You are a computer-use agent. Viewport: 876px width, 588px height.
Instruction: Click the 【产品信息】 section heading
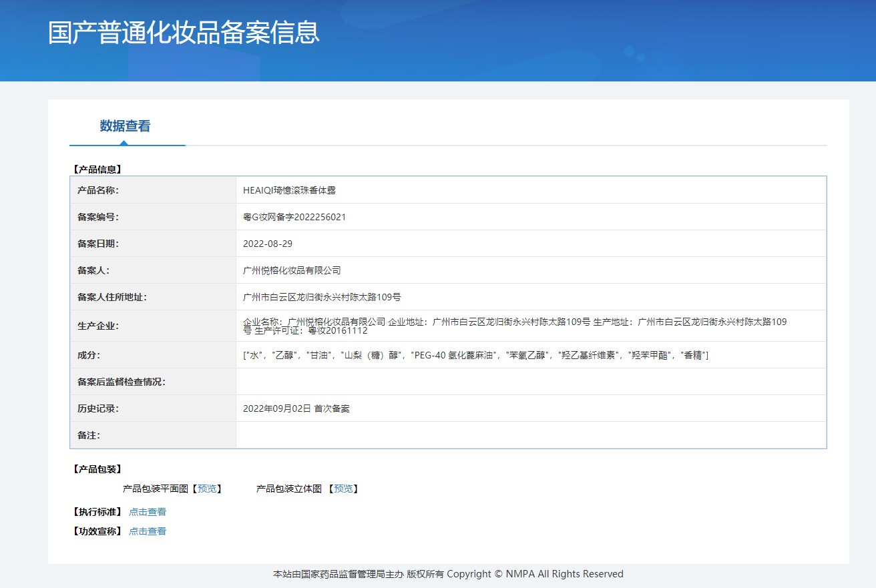pos(97,170)
